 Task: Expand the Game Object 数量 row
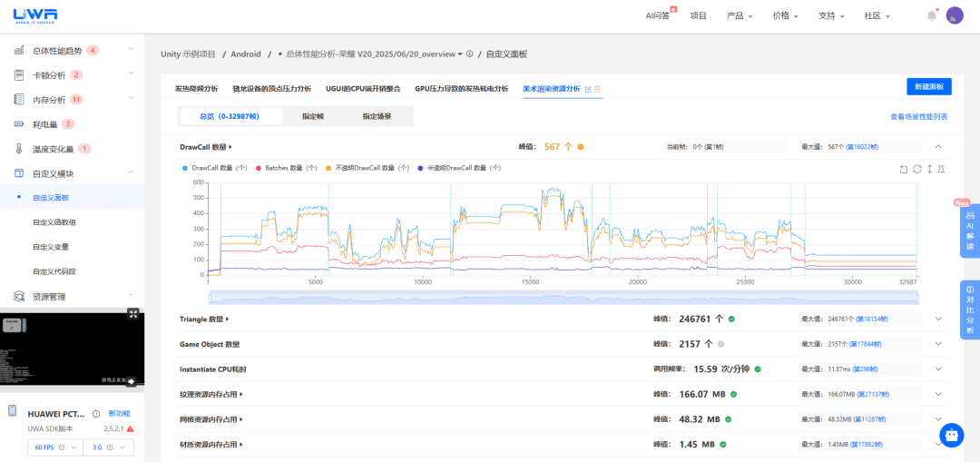click(938, 344)
